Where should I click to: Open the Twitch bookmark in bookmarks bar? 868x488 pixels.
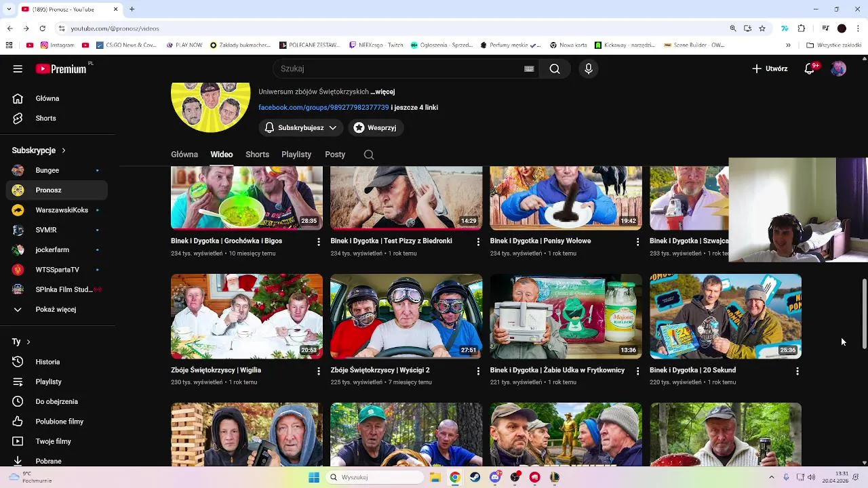(x=376, y=45)
